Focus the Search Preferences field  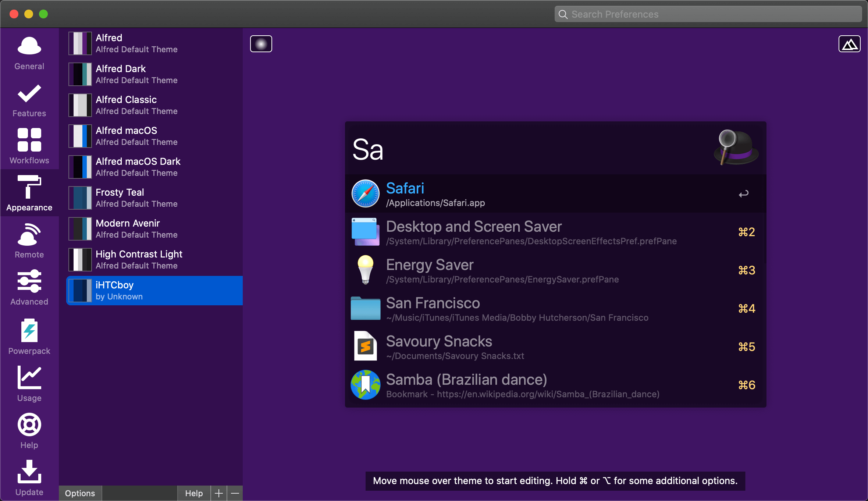pyautogui.click(x=708, y=14)
